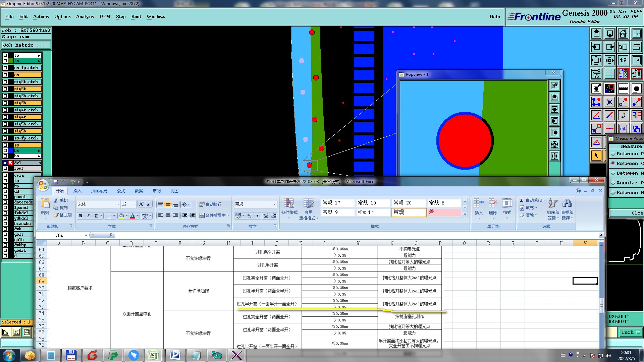Click the Excel fill color bucket swatch
This screenshot has width=644, height=362.
click(x=121, y=216)
